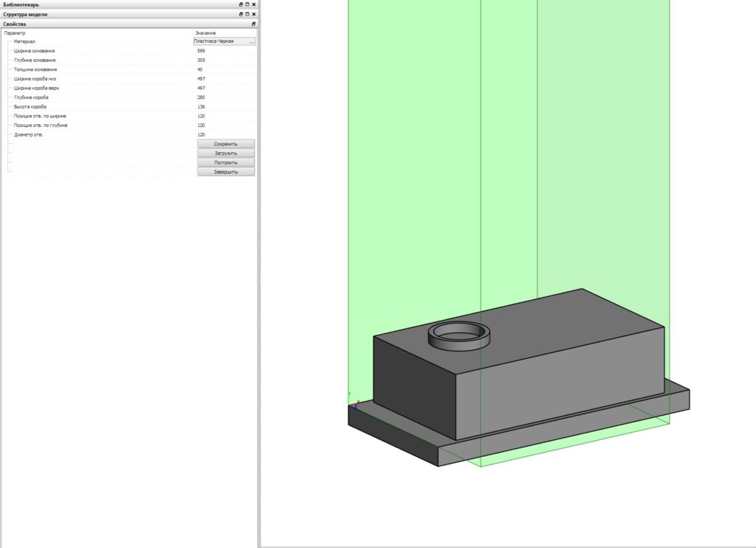Screen dimensions: 756x548
Task: Close the Библиотекарь panel
Action: pyautogui.click(x=254, y=4)
